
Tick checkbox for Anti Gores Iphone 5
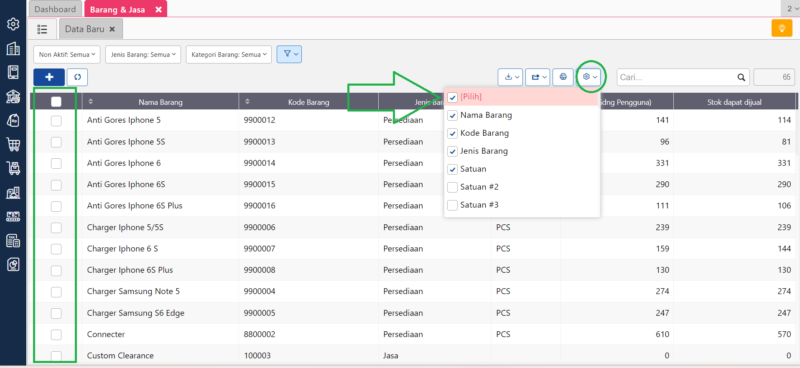tap(56, 120)
